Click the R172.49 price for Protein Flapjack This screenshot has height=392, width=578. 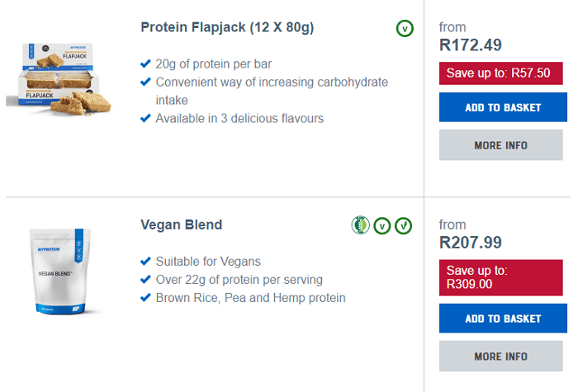tap(471, 45)
